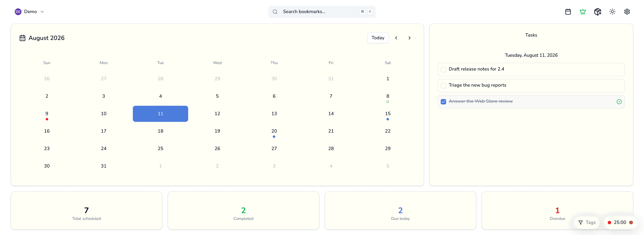Select August 18 on calendar
Screen dimensions: 644x235
point(160,131)
